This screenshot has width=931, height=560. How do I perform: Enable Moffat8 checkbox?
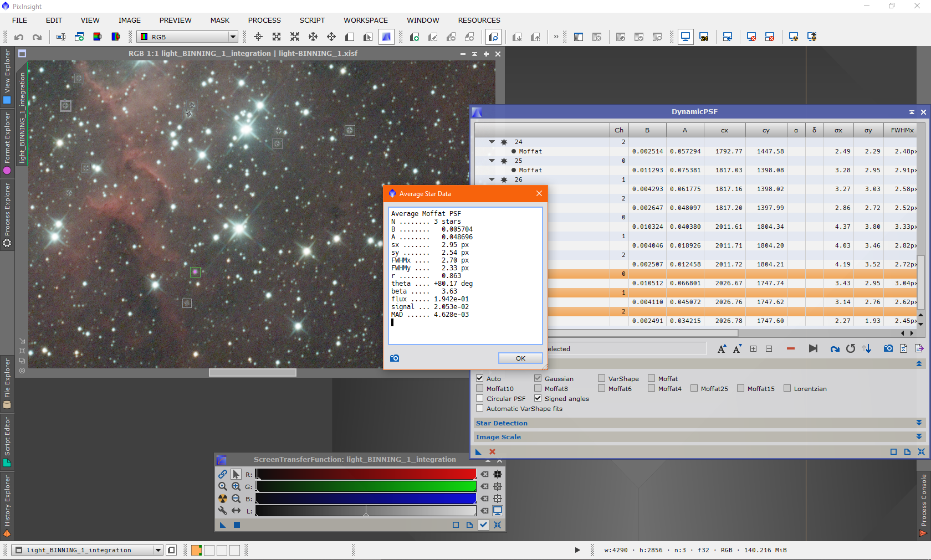[538, 388]
